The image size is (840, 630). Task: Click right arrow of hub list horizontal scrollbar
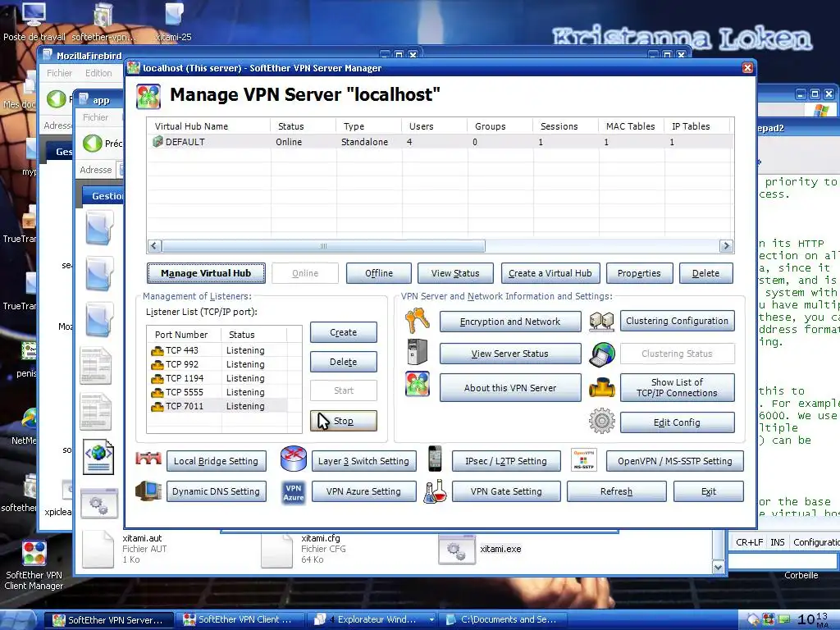click(x=726, y=246)
